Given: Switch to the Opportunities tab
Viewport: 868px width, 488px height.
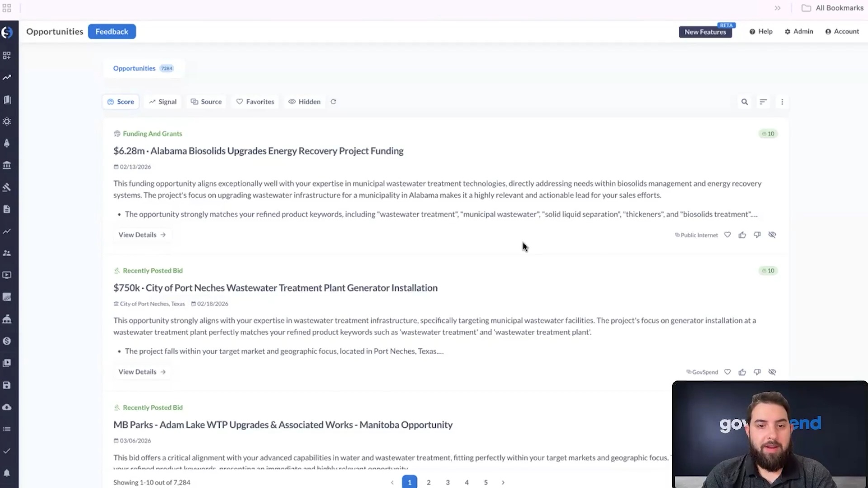Looking at the screenshot, I should click(134, 68).
